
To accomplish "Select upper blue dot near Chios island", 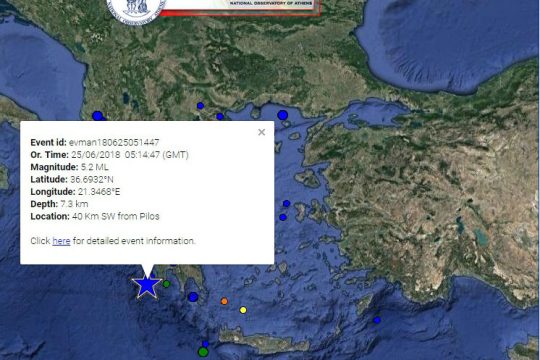I will click(286, 204).
